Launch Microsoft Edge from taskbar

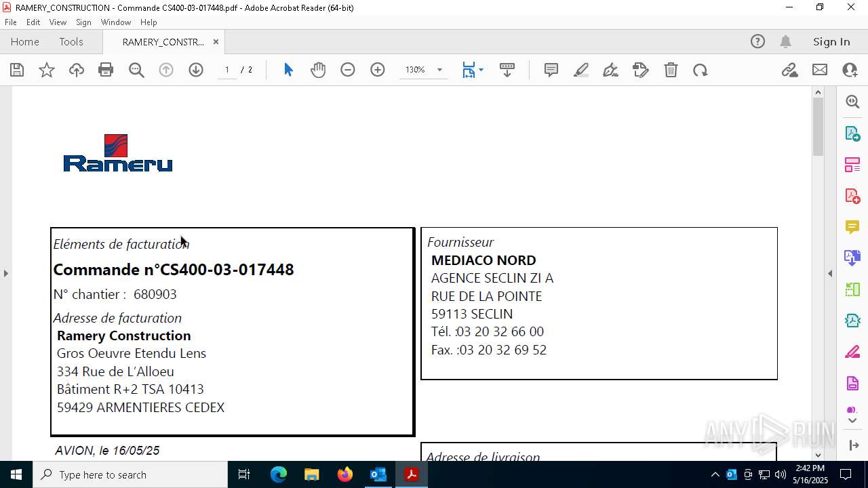coord(279,474)
